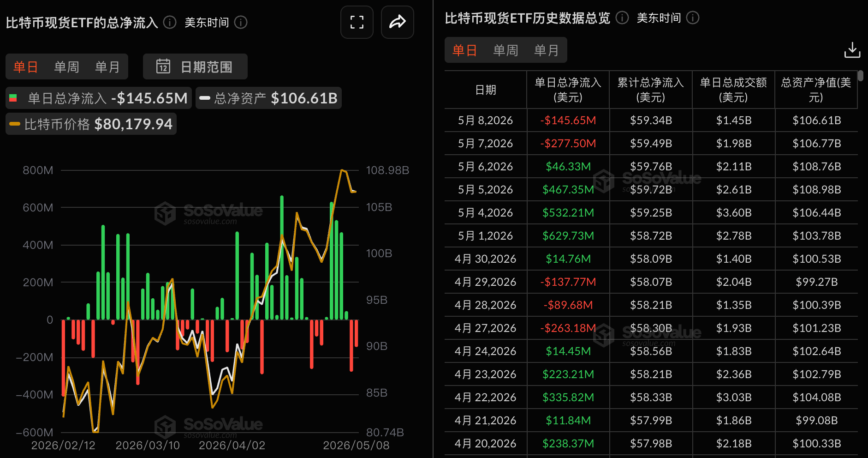Toggle the 总净资产 line legend

tap(268, 98)
